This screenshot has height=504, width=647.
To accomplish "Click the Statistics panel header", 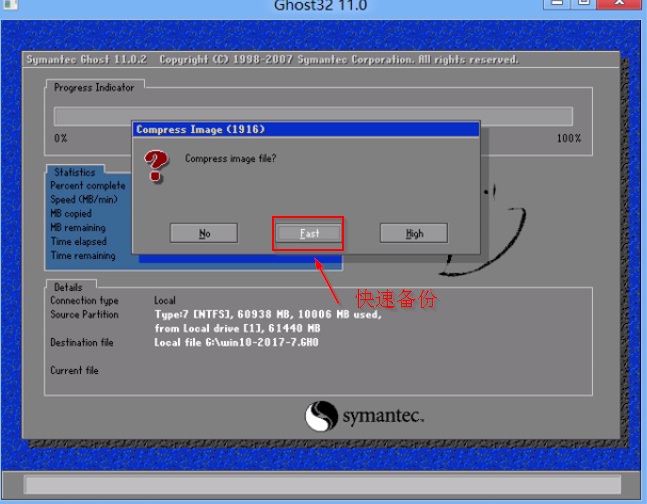I will click(75, 172).
